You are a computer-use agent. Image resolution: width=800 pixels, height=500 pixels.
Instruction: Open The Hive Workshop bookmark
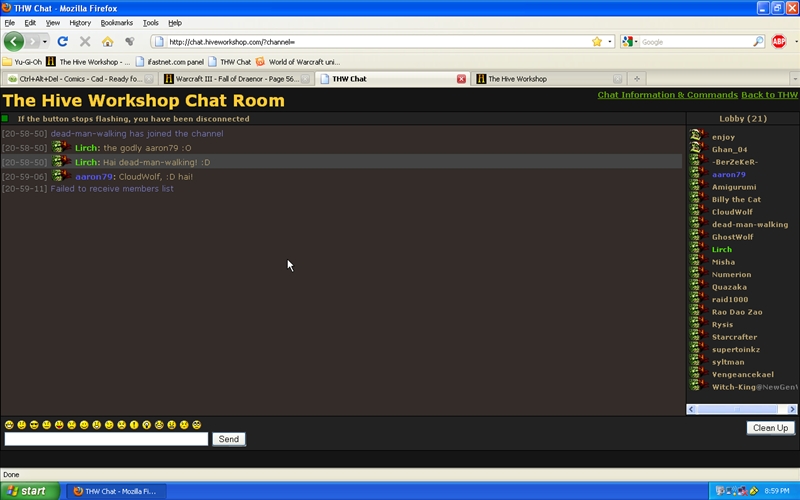88,62
